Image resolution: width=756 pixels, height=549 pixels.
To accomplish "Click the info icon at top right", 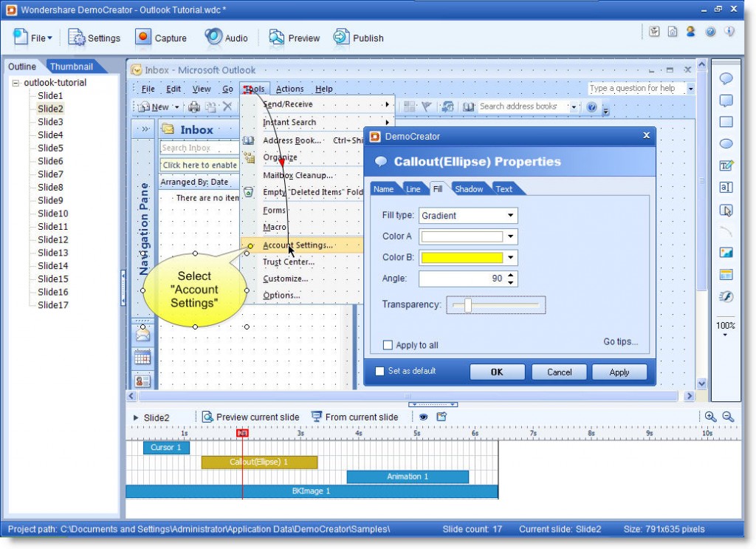I will click(x=729, y=32).
